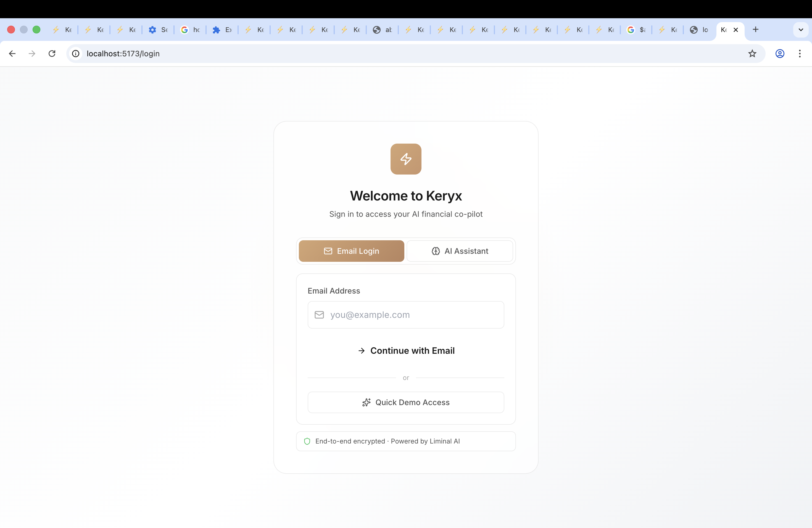Viewport: 812px width, 528px height.
Task: Click the forward navigation arrow
Action: click(32, 54)
